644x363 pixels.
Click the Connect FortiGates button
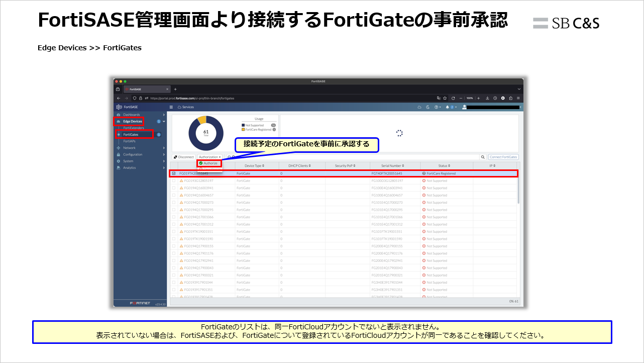coord(503,157)
